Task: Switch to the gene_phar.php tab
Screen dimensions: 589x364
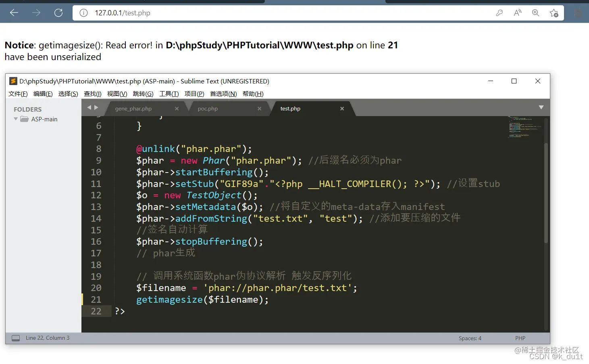Action: [x=133, y=109]
